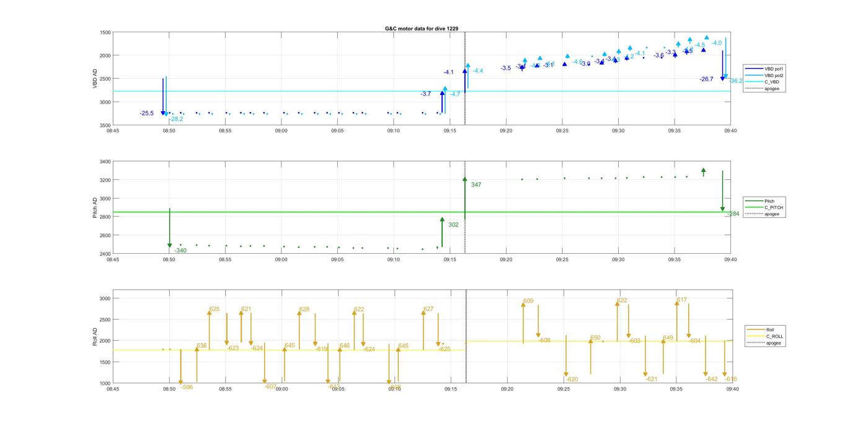
Task: Click the '-4.7' VBD data label
Action: (455, 94)
